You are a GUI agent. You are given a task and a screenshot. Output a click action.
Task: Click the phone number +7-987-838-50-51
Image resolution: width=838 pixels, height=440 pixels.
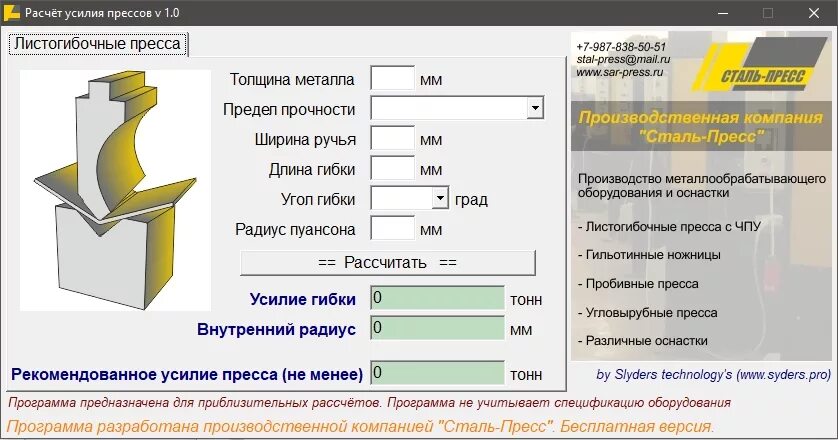click(x=621, y=47)
